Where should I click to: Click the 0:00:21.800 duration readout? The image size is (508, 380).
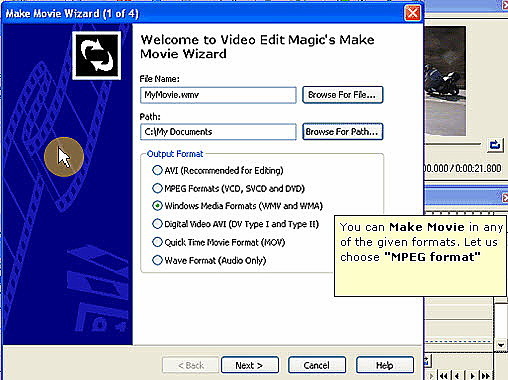[478, 168]
